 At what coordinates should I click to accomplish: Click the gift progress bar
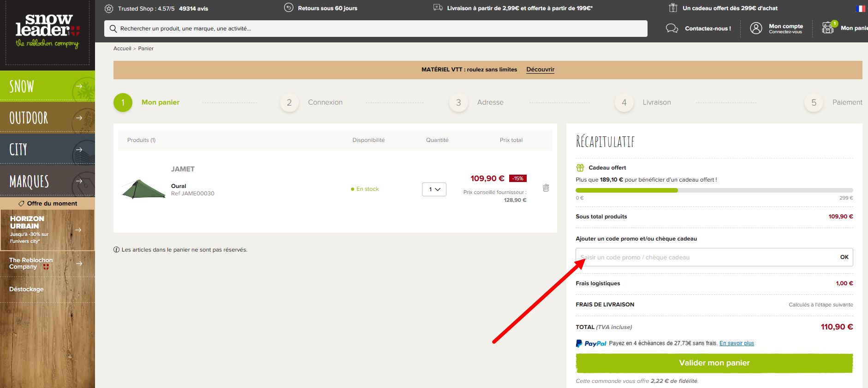tap(714, 190)
